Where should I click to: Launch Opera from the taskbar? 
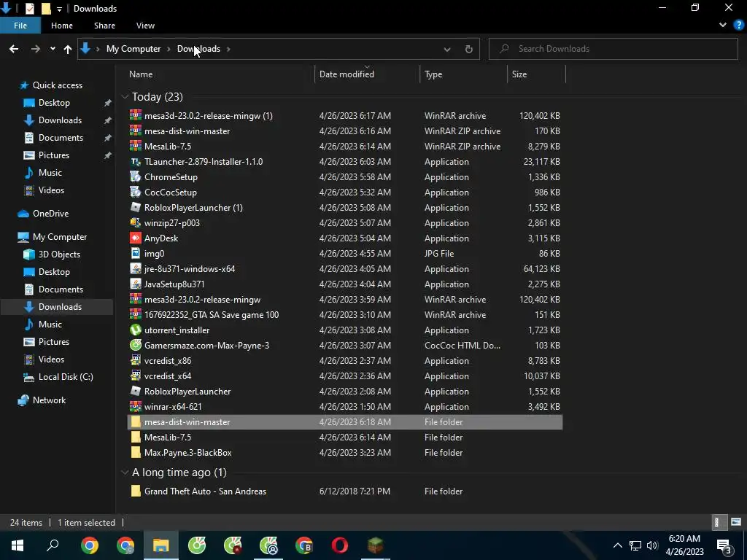click(x=340, y=545)
